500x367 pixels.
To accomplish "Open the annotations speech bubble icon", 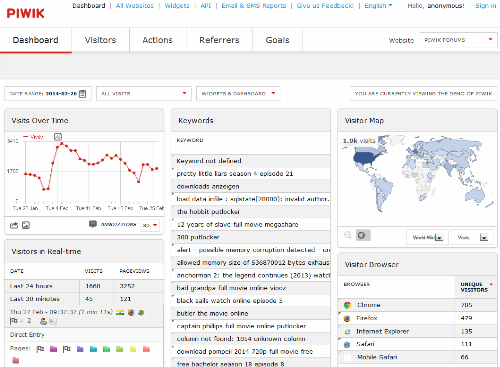I will 93,224.
